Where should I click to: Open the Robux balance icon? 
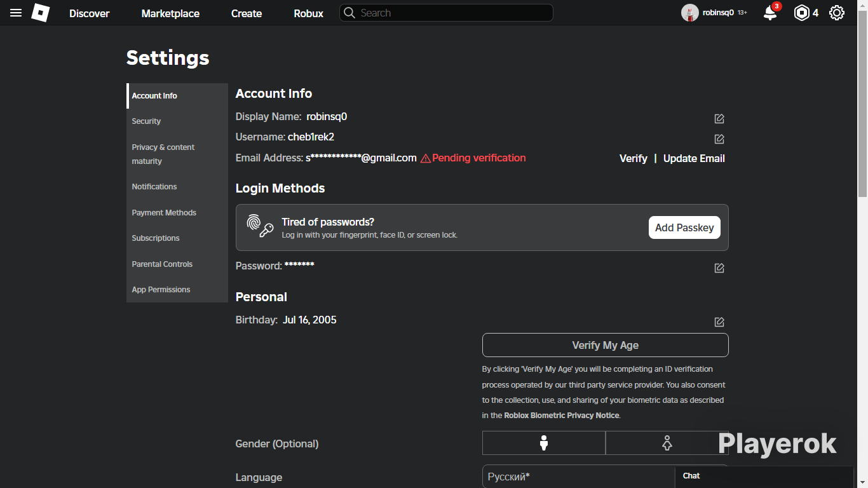[x=802, y=13]
